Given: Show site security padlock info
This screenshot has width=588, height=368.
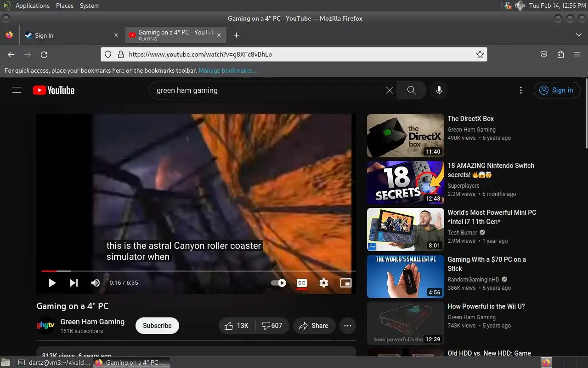Looking at the screenshot, I should (x=121, y=54).
